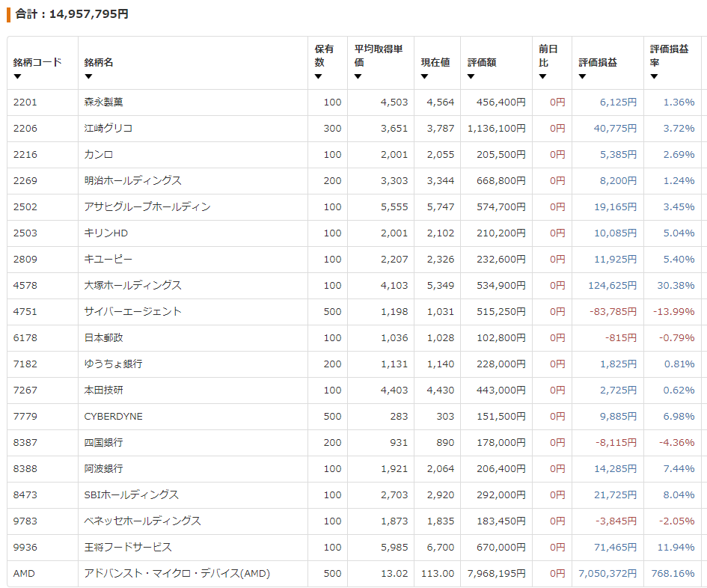Click the stock code 4578

25,286
